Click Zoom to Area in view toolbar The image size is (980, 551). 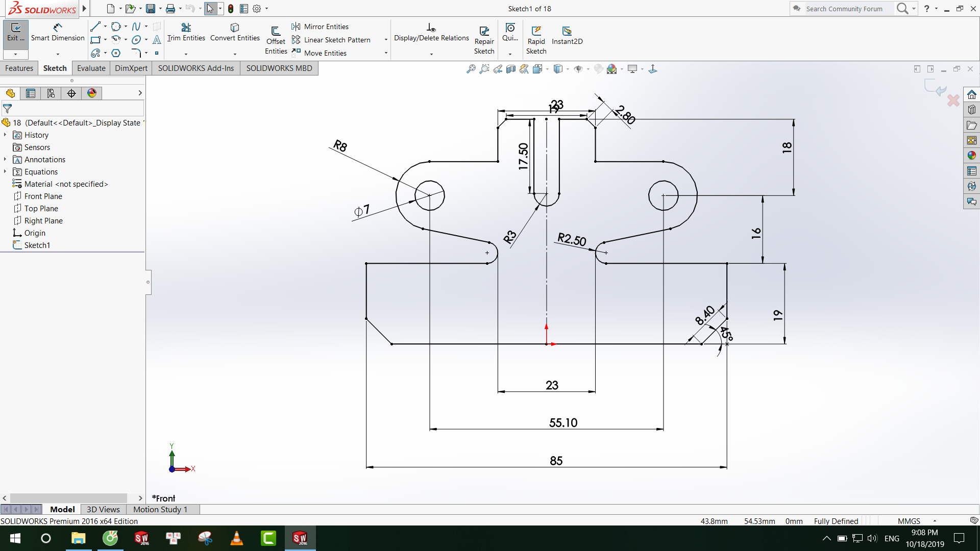point(484,69)
